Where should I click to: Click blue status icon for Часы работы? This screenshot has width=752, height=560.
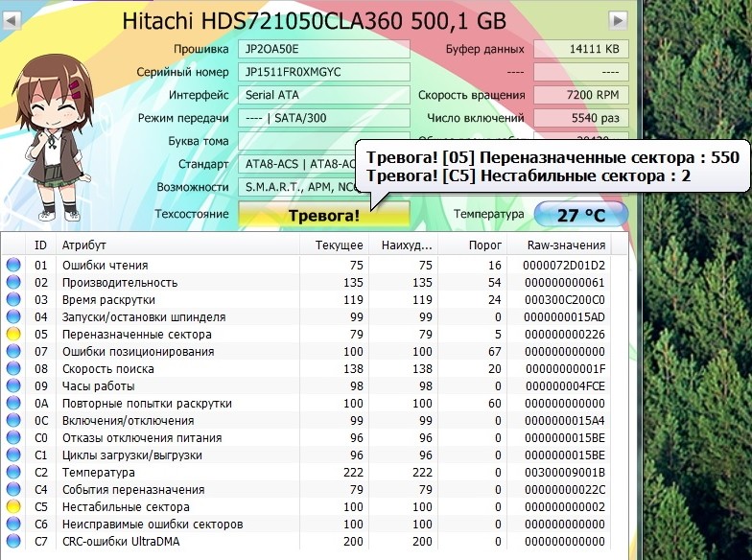pyautogui.click(x=13, y=385)
